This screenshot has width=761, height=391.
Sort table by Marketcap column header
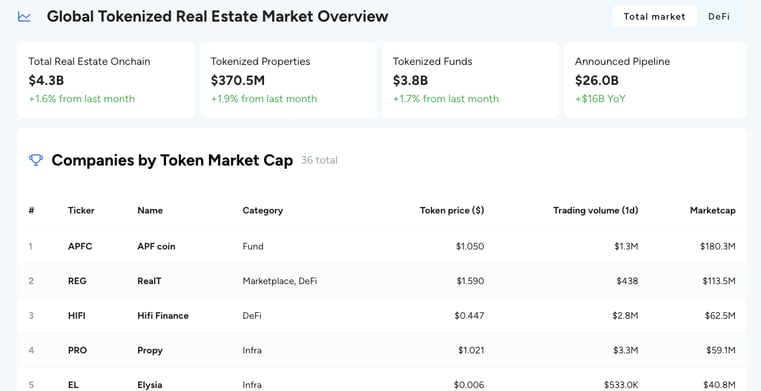712,211
